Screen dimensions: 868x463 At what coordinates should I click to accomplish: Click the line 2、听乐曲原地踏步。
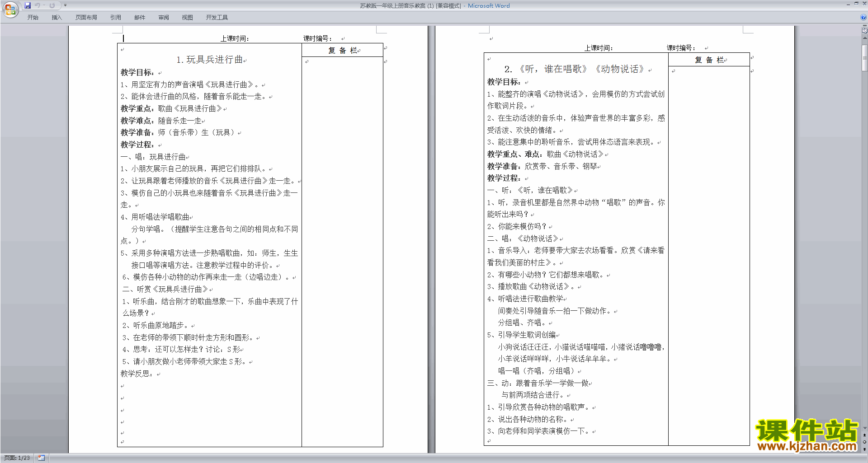click(x=156, y=326)
